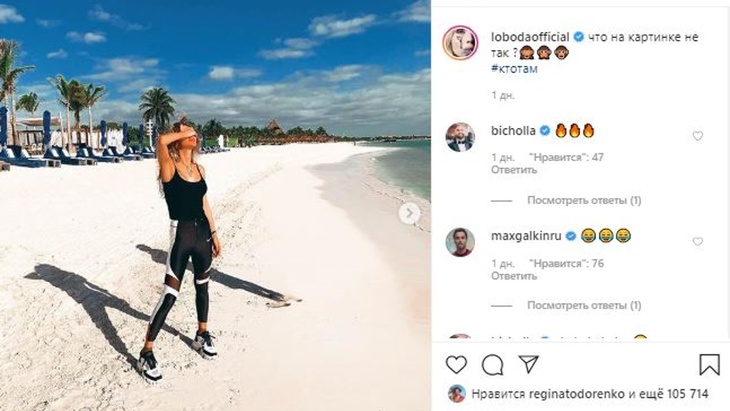This screenshot has width=730, height=411.
Task: Expand replies under maxgalkinru's comment
Action: (584, 306)
